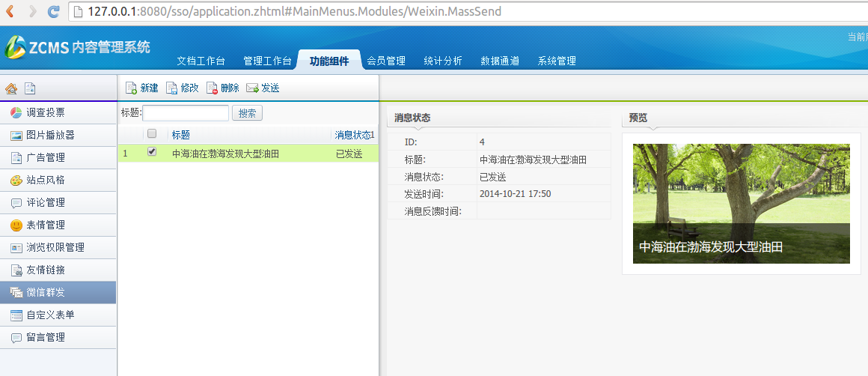Viewport: 868px width, 376px height.
Task: Sort by the 消息状态 column header
Action: point(353,135)
